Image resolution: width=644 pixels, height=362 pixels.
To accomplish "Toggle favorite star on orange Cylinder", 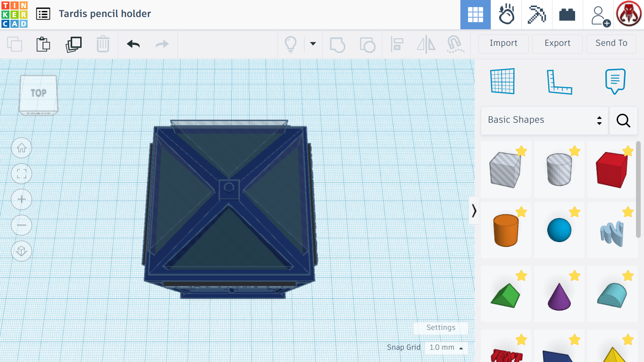I will click(521, 212).
